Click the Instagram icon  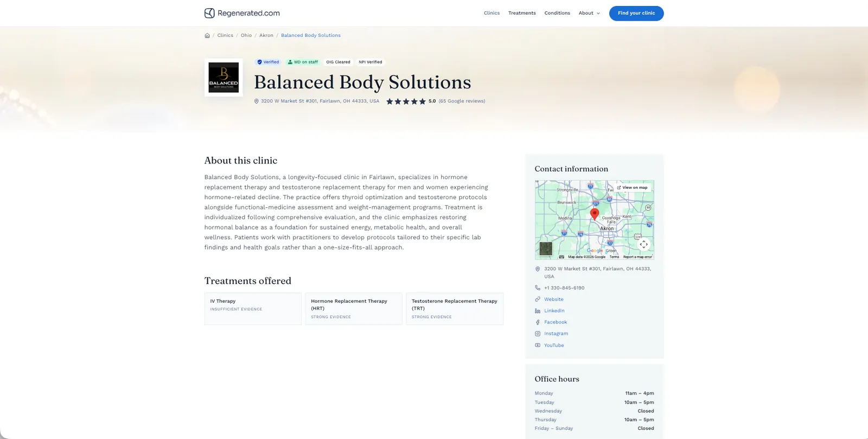538,333
